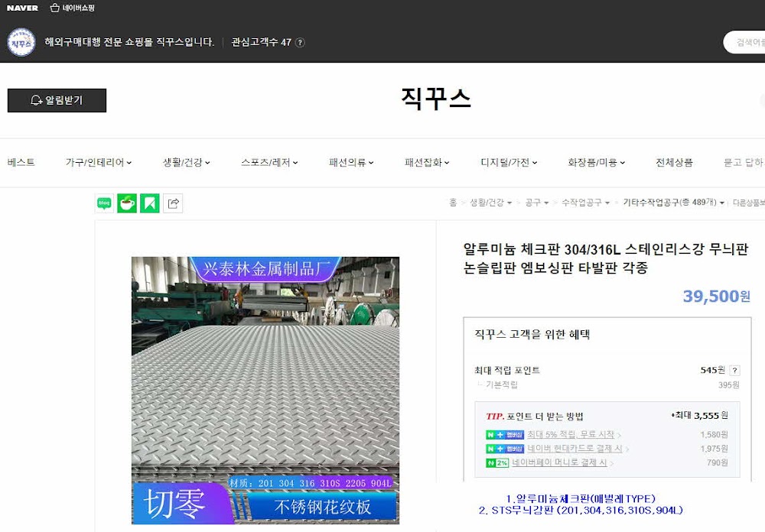The image size is (765, 532).
Task: Click the NAVER logo
Action: 22,8
